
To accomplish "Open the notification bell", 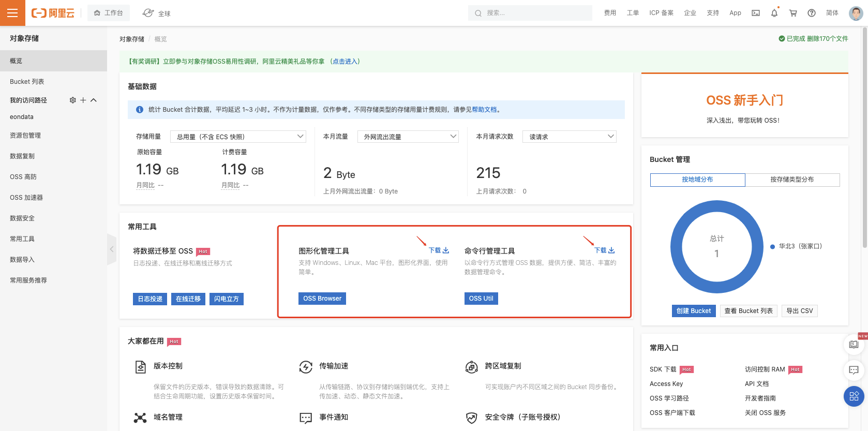I will tap(774, 13).
